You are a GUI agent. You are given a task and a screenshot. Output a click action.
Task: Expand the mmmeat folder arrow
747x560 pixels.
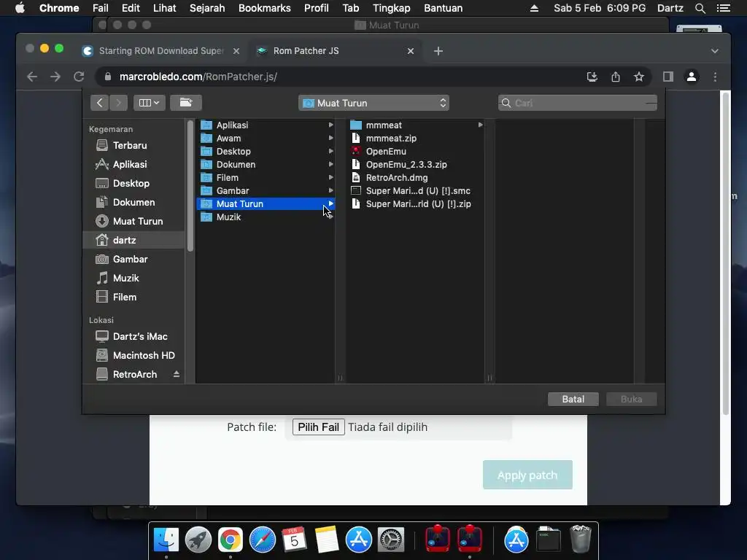[480, 125]
